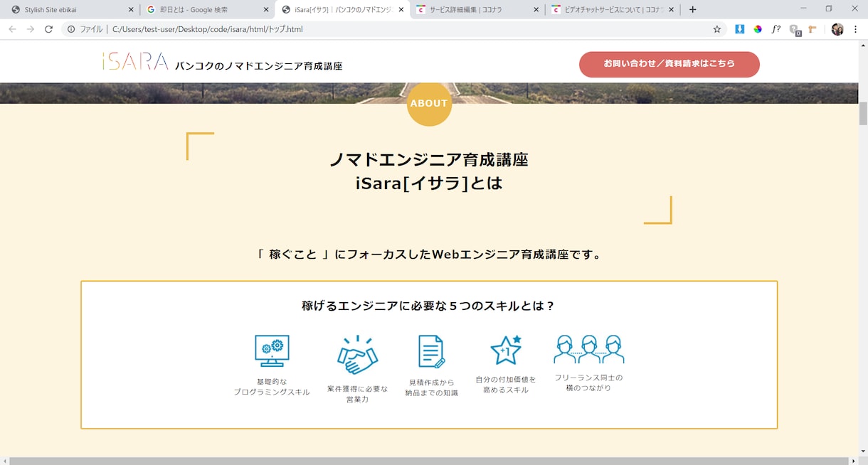Click the horizontal scrollbar left arrow

(x=4, y=461)
